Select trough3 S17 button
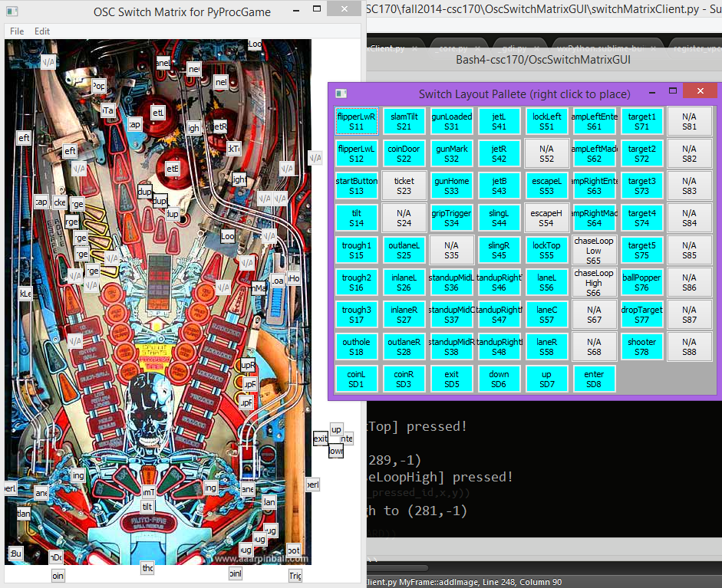 [356, 315]
